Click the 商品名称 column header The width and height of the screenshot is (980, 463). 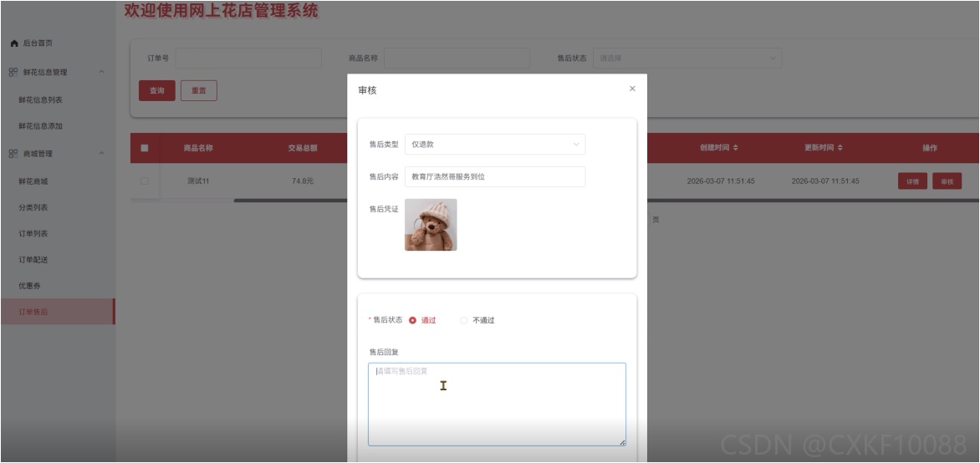pos(198,148)
